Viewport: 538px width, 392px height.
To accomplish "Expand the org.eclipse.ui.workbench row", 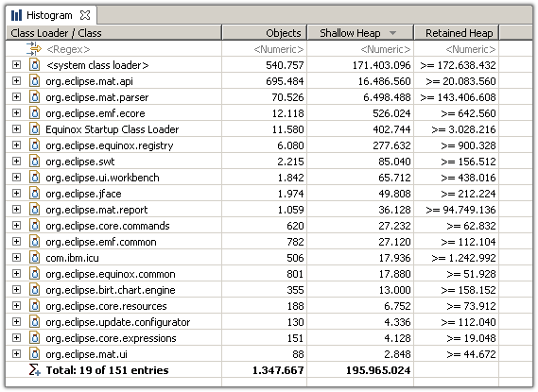I will pyautogui.click(x=16, y=178).
